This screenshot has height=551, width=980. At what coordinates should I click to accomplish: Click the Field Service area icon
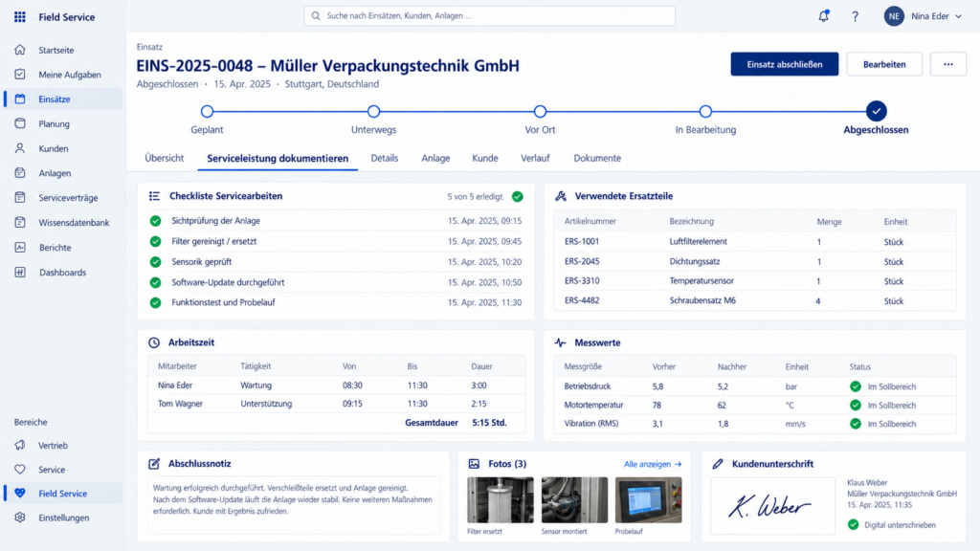pos(20,494)
